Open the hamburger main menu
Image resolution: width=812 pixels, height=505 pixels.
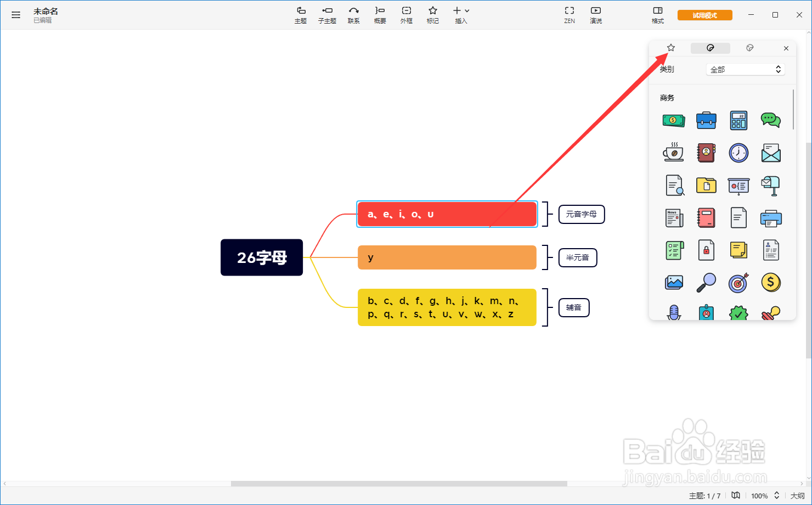(16, 15)
